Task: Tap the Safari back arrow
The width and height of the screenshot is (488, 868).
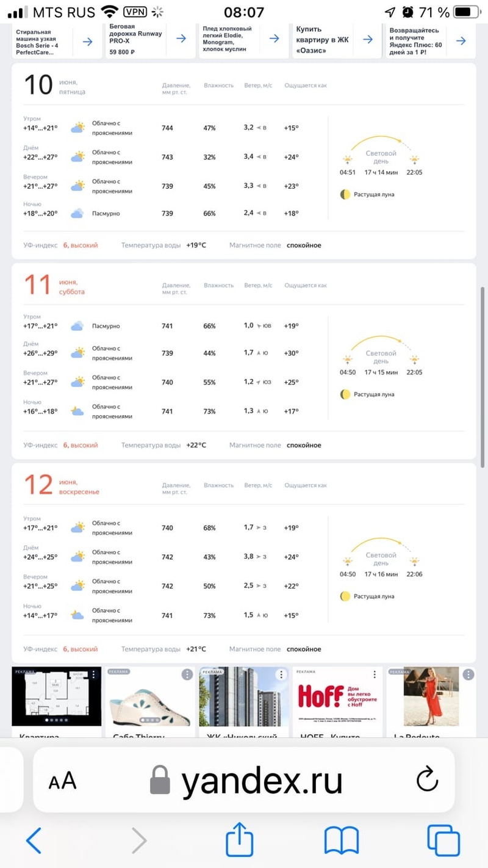Action: [x=34, y=841]
